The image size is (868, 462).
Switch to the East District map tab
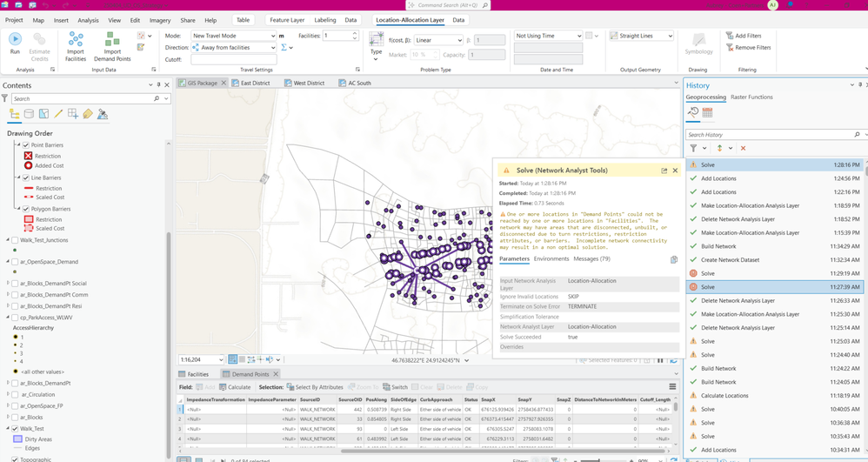coord(255,83)
